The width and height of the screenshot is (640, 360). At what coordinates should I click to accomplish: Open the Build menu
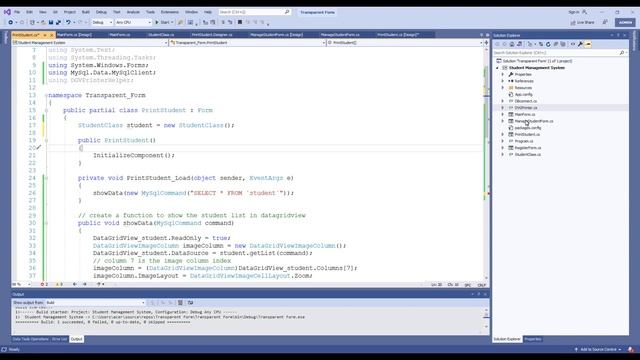pos(85,12)
